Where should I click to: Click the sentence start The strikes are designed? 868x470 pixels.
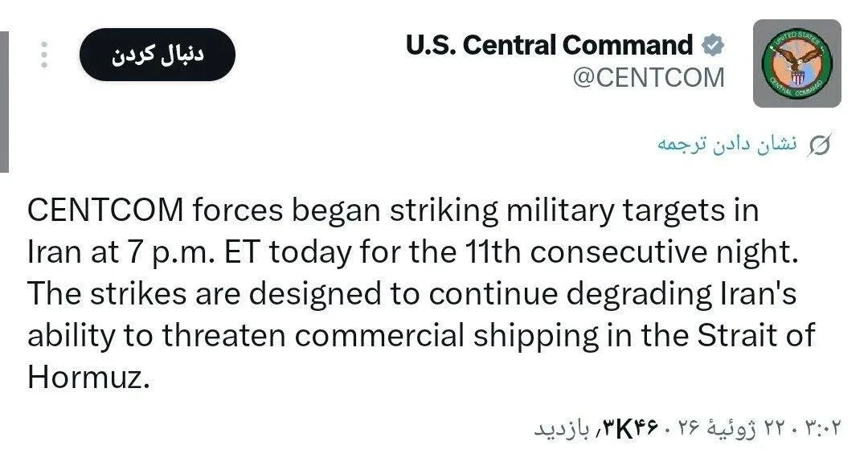tap(203, 294)
